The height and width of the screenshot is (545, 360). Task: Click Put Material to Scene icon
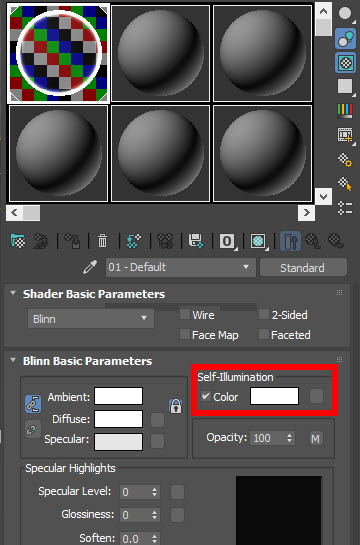[41, 241]
